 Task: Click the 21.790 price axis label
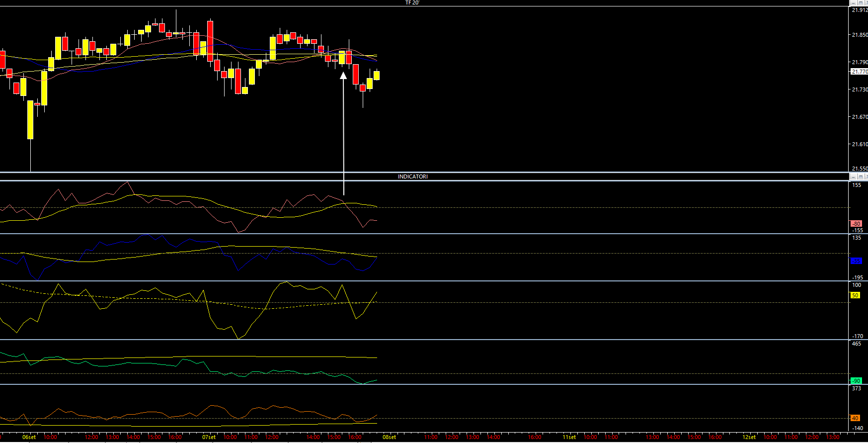pos(860,62)
